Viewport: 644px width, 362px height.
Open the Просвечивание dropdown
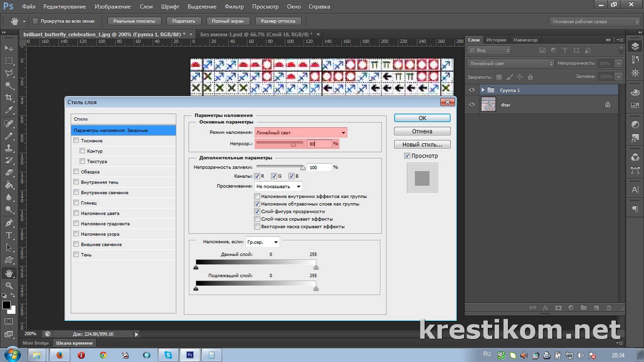(x=279, y=187)
